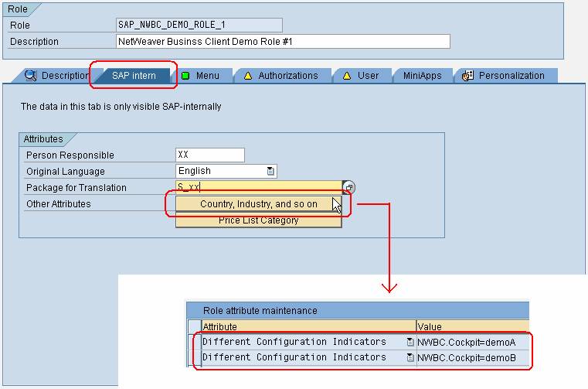
Task: Switch to the Personalization tab
Action: (x=505, y=76)
